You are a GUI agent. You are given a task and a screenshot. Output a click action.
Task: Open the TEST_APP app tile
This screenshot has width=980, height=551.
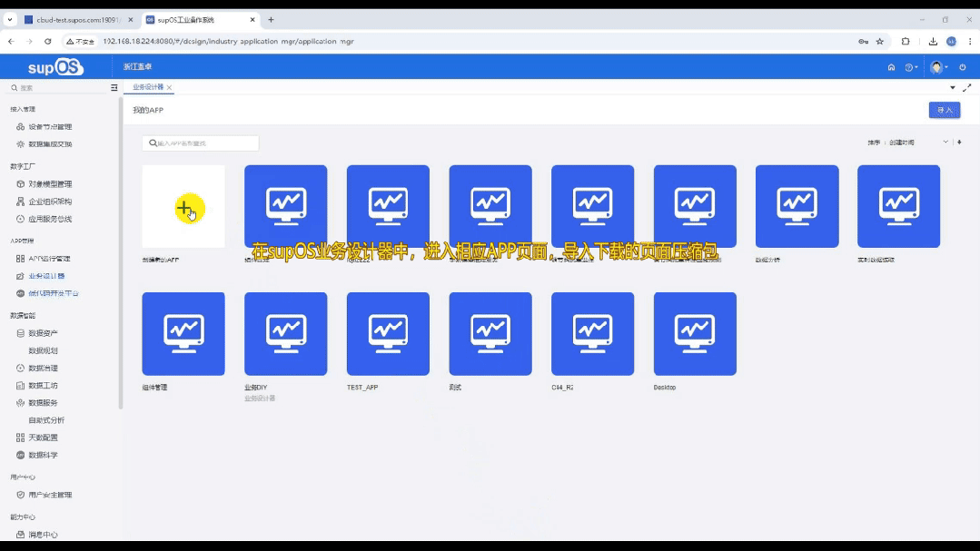coord(388,334)
